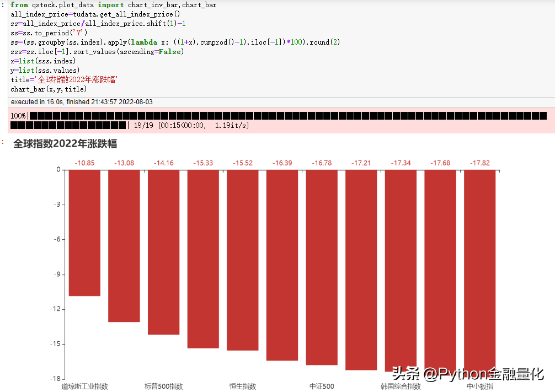Viewport: 555px width, 392px height.
Task: Click the value label -17.82
Action: coord(480,163)
